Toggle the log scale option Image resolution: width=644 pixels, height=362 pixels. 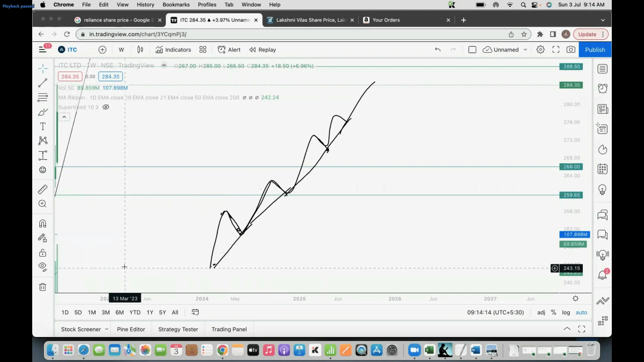point(566,312)
